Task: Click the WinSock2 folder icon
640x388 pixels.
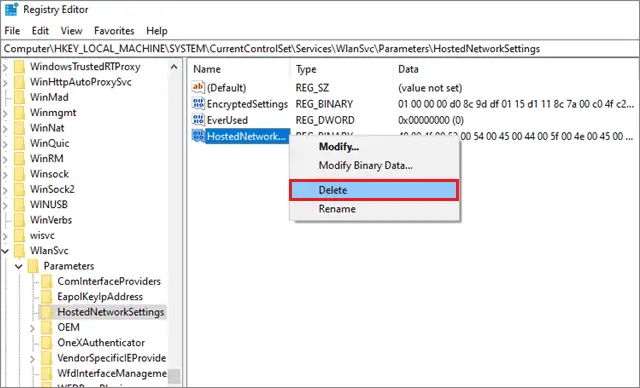Action: (x=20, y=189)
